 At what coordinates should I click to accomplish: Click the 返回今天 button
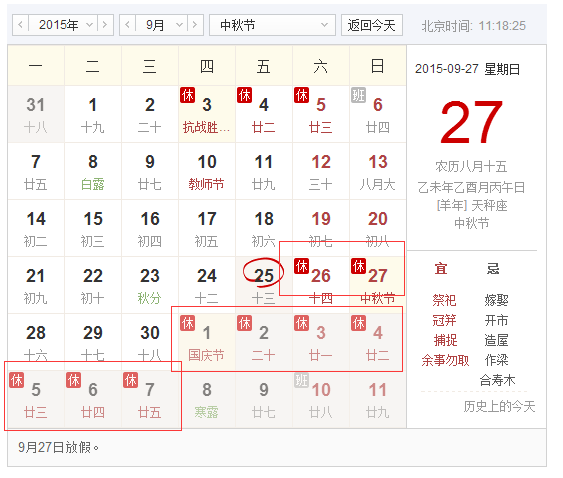pos(372,25)
